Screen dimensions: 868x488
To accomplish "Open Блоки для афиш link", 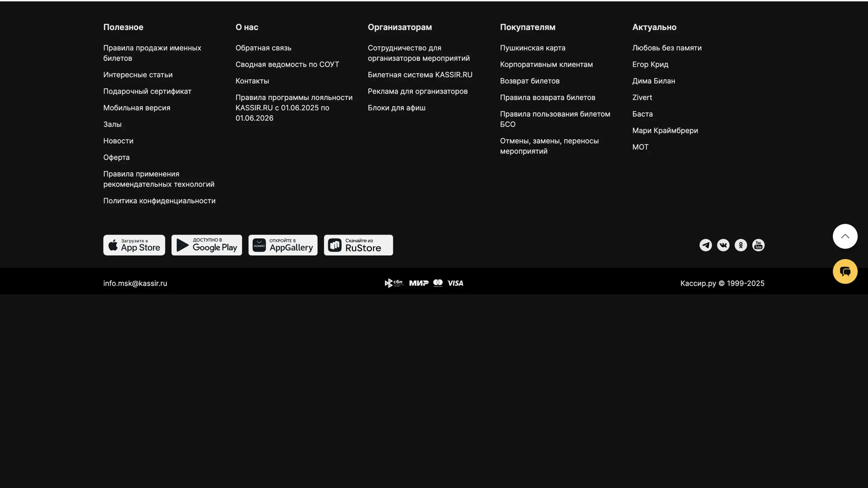I will [x=396, y=108].
